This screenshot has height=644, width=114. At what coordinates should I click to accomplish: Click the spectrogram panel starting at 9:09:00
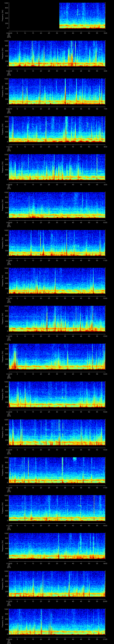(x=57, y=205)
